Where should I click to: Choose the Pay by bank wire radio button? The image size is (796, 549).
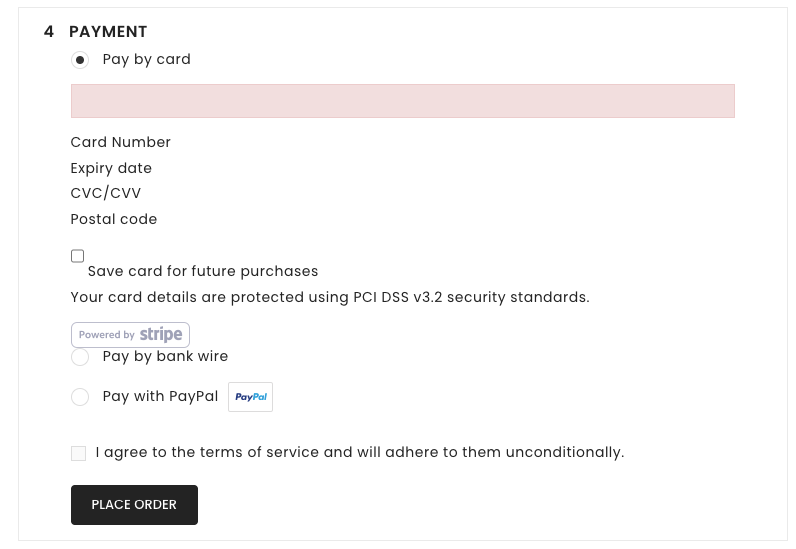tap(80, 357)
